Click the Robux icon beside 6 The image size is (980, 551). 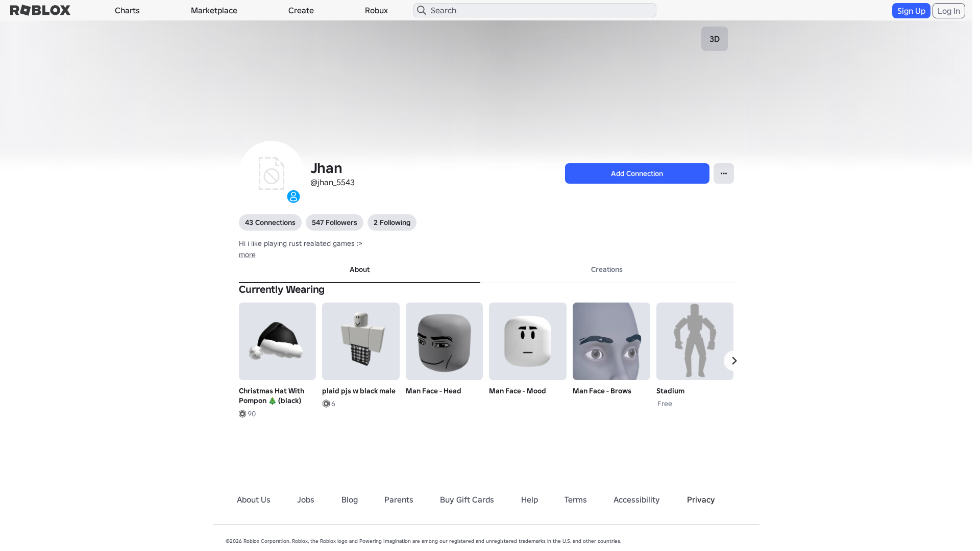(x=326, y=404)
